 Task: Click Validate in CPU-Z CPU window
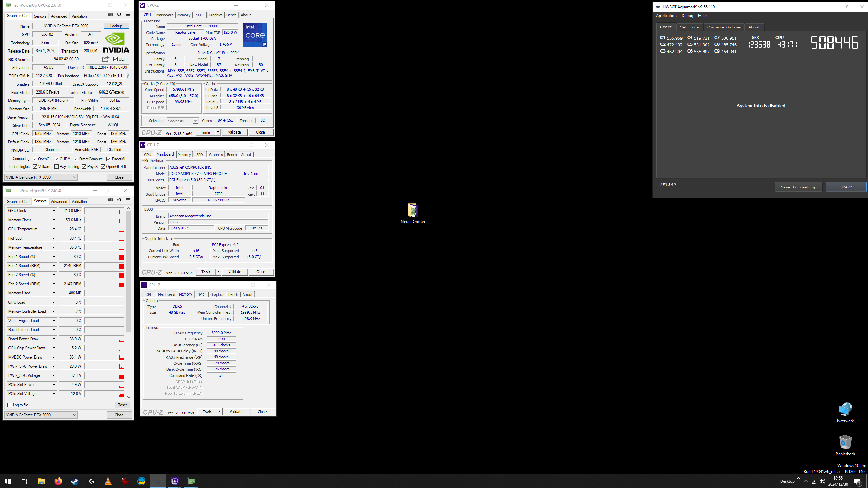coord(234,132)
